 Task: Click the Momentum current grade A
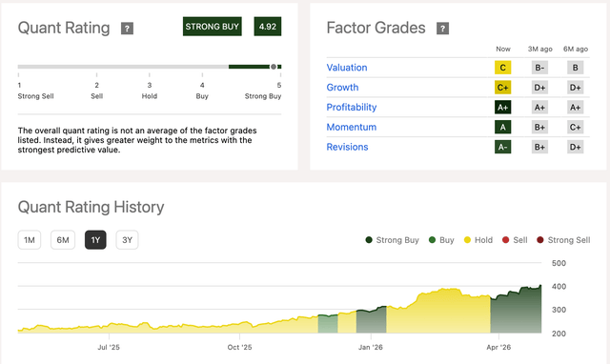pos(502,127)
